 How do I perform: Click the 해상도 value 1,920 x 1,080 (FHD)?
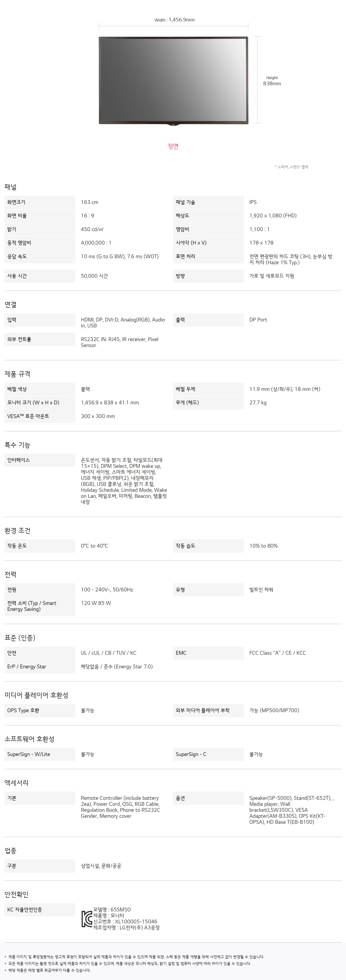[273, 216]
